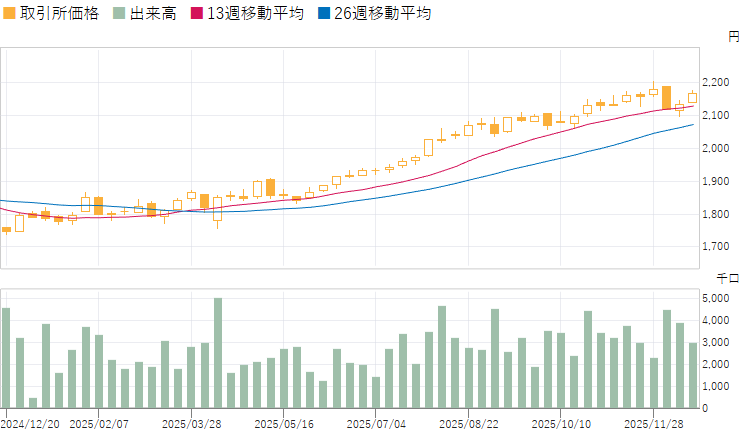This screenshot has width=746, height=434.
Task: Hide the 出来高 series via legend text
Action: [x=156, y=14]
